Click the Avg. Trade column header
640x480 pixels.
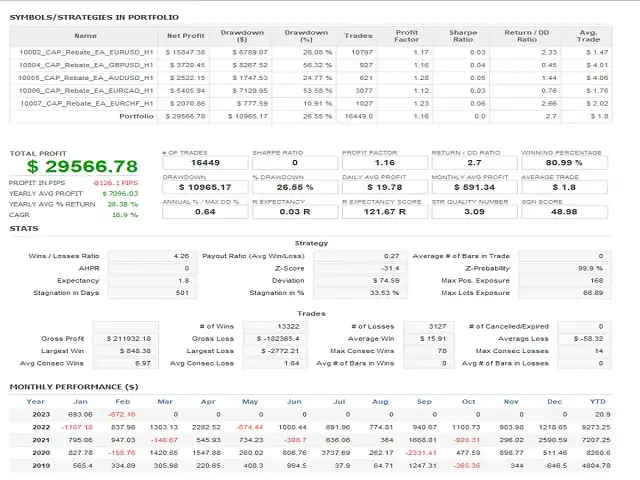coord(588,36)
